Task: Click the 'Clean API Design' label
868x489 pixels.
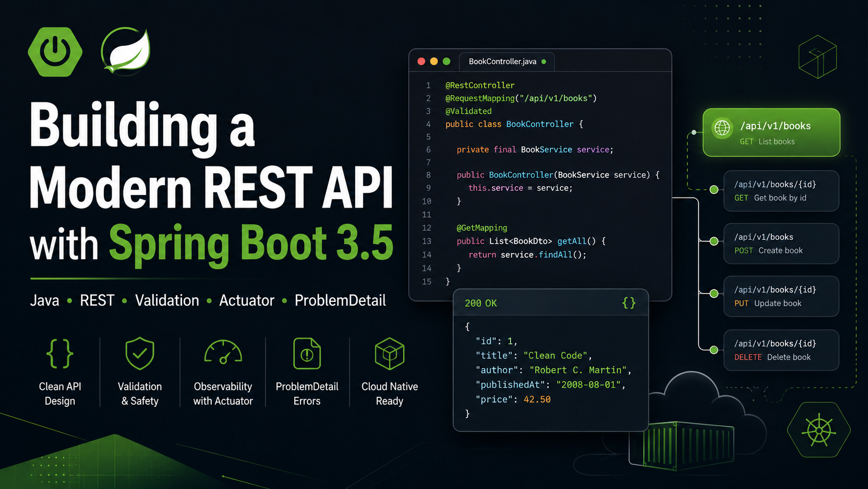Action: point(60,394)
